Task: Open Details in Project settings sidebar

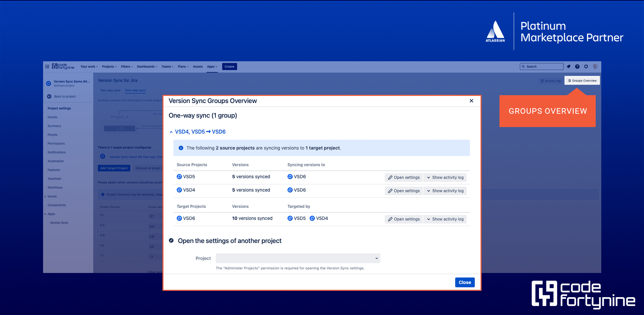Action: [52, 117]
